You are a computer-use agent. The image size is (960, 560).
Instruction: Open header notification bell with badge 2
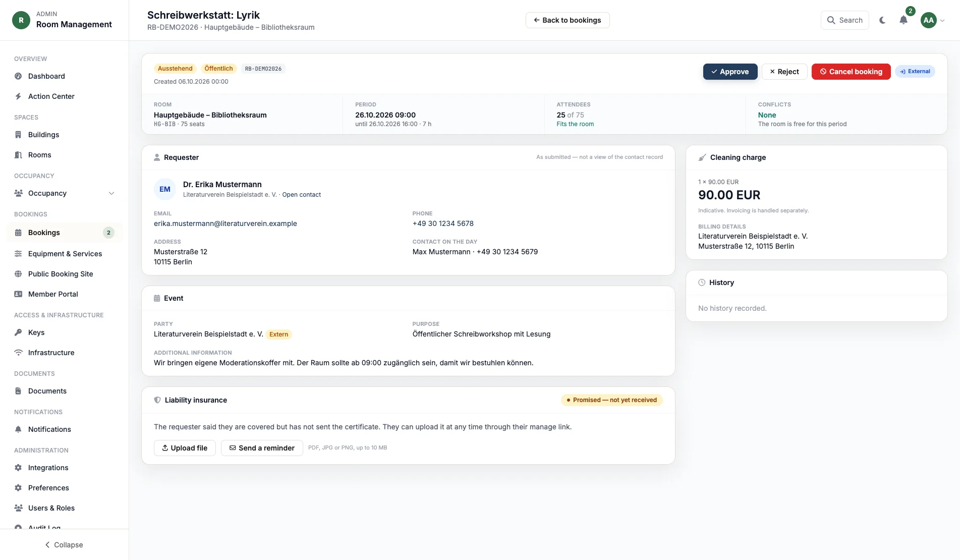click(x=903, y=20)
